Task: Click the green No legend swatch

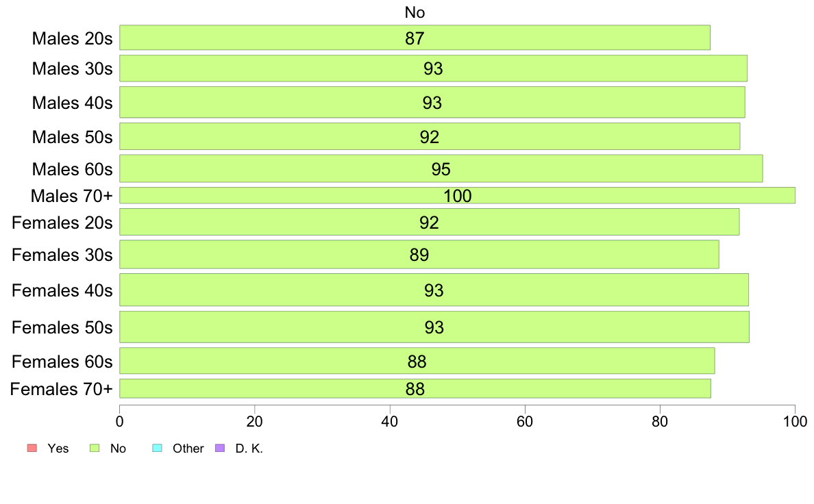Action: 95,448
